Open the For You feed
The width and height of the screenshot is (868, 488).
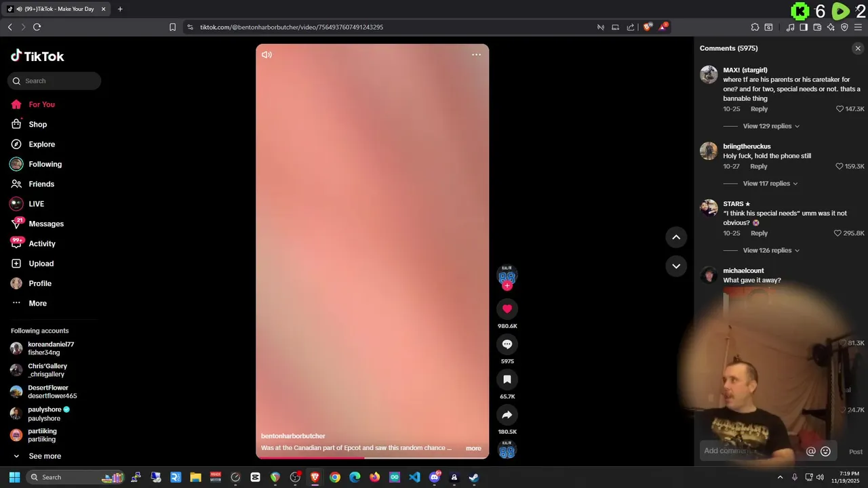(41, 104)
